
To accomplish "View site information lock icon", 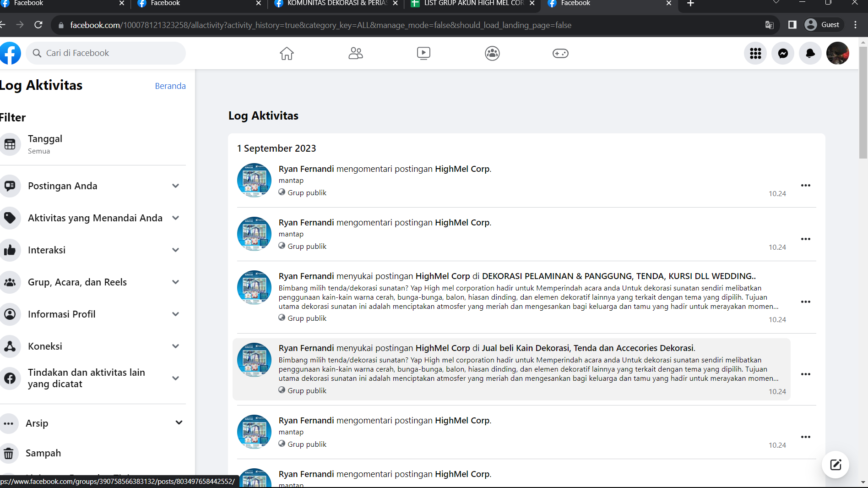I will [61, 25].
